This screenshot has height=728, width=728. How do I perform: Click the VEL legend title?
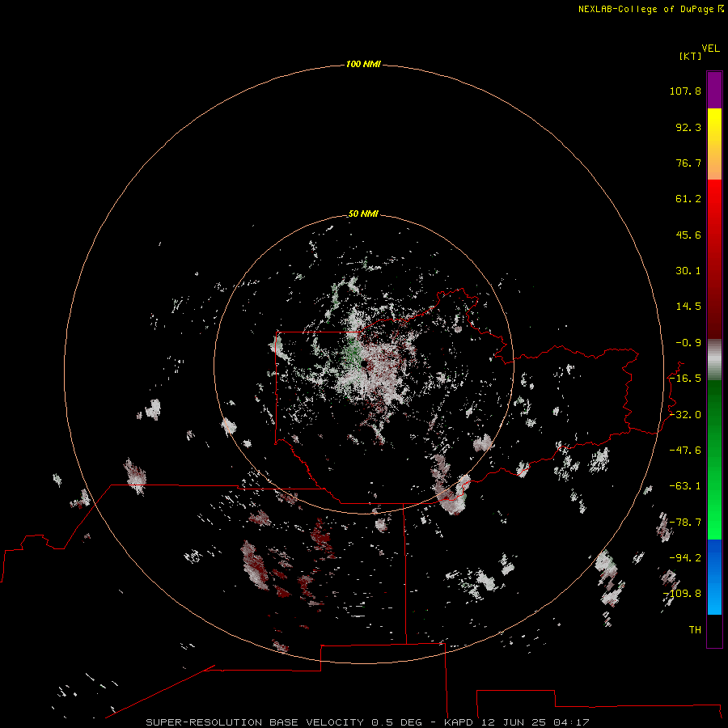pos(710,49)
